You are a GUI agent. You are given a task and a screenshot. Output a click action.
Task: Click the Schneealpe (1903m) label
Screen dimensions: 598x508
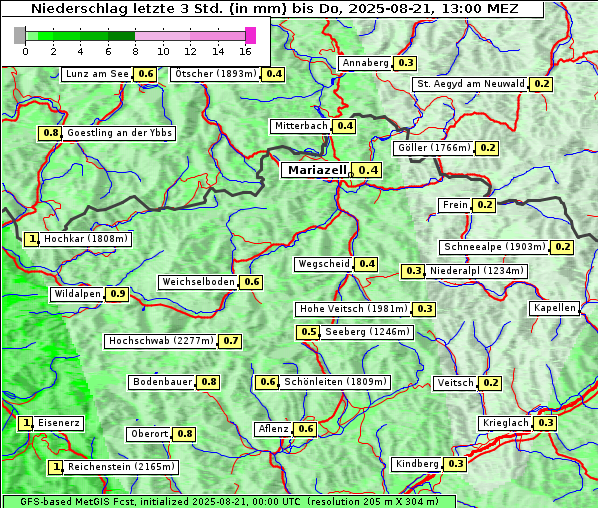point(495,247)
